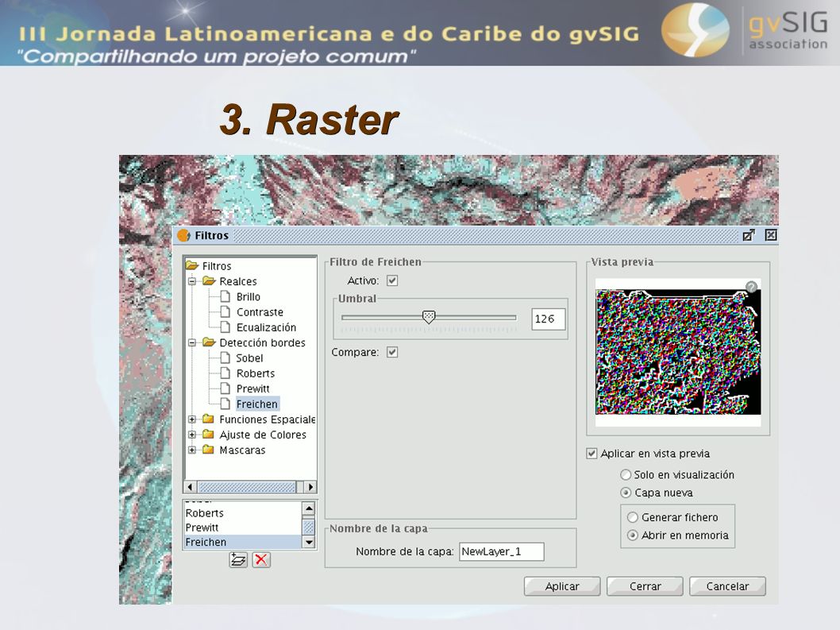Click tree horizontal scrollbar left arrow

tap(190, 487)
